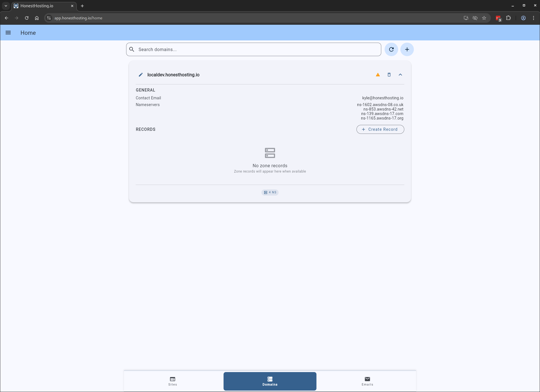This screenshot has height=392, width=540.
Task: Collapse the localdev.honesthosting.io domain card
Action: (400, 75)
